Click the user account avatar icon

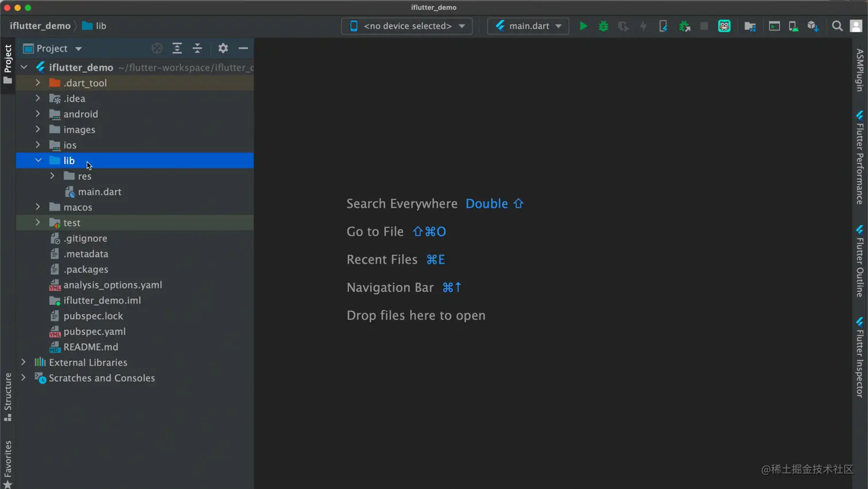click(x=856, y=26)
